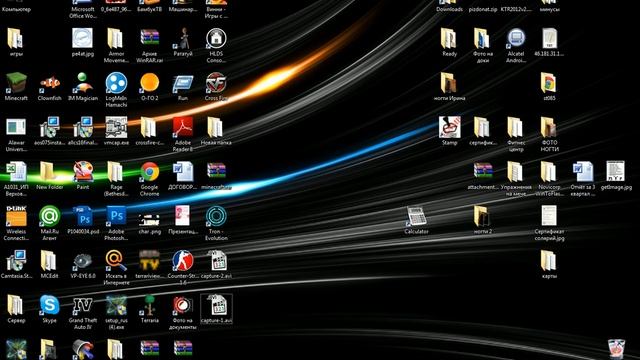The image size is (640, 360).
Task: Open the Rage (Bethesda) folder
Action: tap(116, 172)
